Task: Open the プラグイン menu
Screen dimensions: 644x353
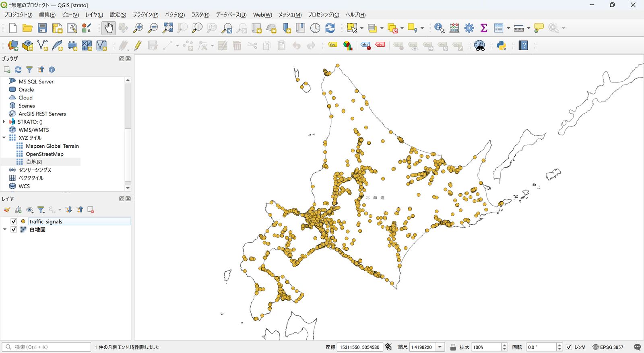Action: [146, 14]
